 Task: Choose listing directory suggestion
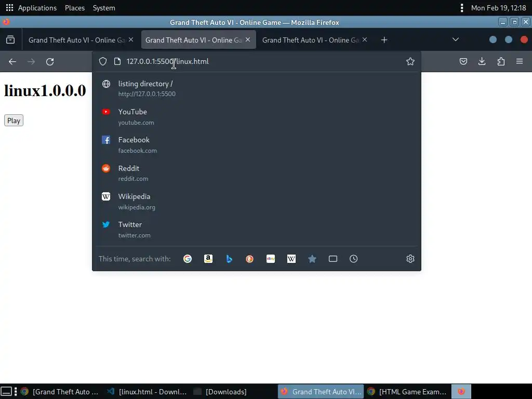point(257,88)
